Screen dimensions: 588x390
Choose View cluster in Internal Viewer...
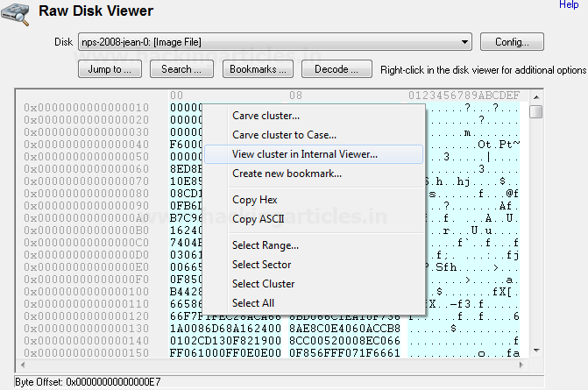pyautogui.click(x=304, y=154)
